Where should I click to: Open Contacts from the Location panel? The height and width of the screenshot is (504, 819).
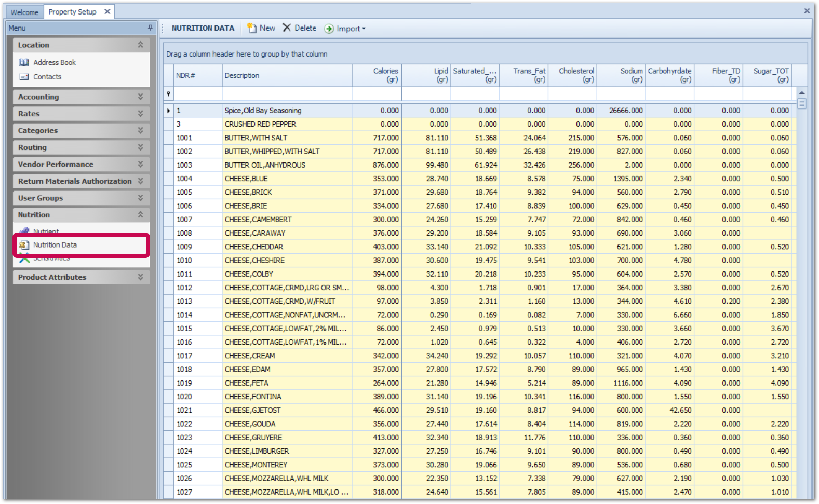[47, 77]
